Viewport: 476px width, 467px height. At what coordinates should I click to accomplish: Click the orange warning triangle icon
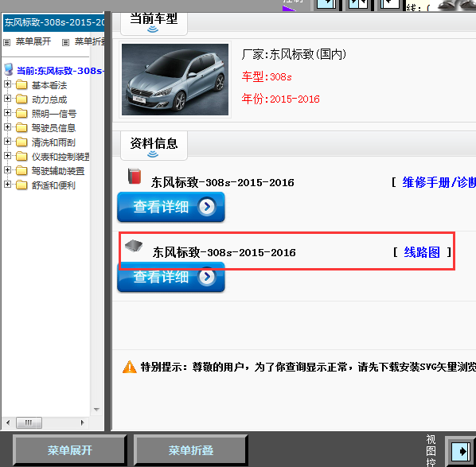pos(130,367)
